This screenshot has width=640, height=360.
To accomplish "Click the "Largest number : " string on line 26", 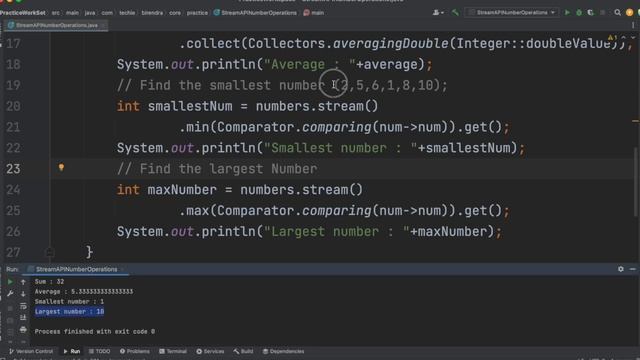I will pyautogui.click(x=337, y=232).
